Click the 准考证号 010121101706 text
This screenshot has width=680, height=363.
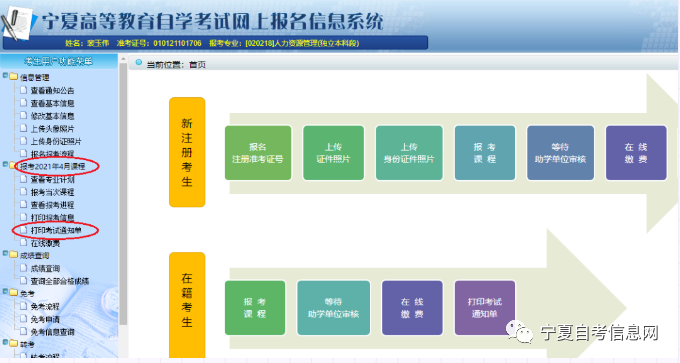pos(159,43)
